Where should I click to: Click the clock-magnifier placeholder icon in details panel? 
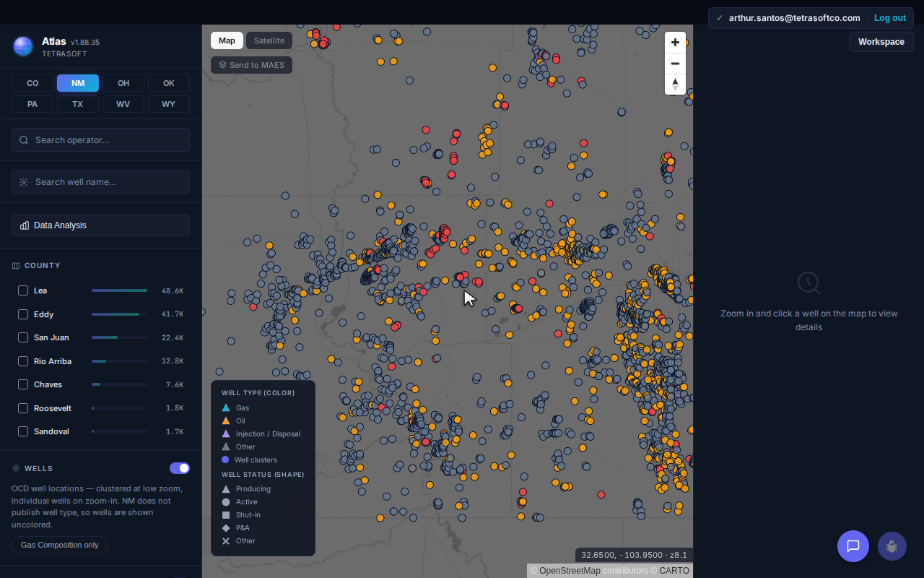tap(808, 283)
